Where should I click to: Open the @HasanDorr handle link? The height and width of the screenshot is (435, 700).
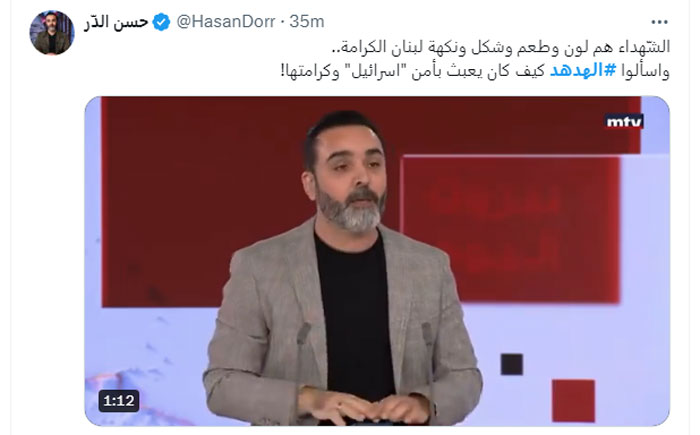225,21
